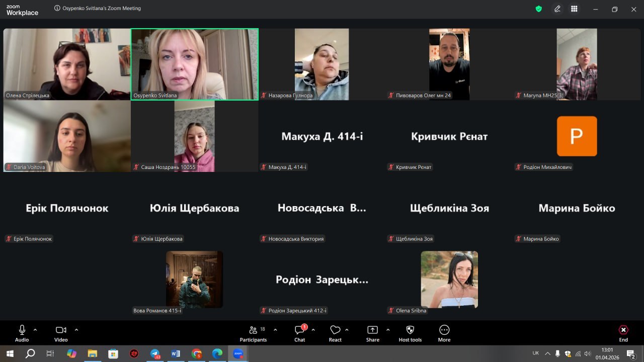Open Host tools shield icon
644x362 pixels.
pyautogui.click(x=410, y=333)
